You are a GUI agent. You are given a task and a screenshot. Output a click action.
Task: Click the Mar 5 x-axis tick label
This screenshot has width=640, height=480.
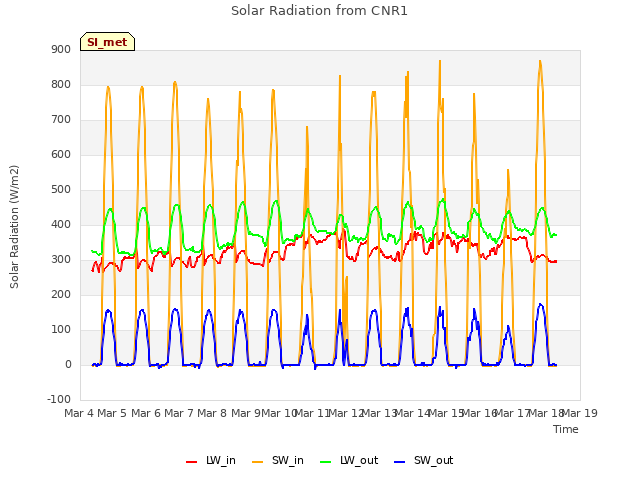pyautogui.click(x=112, y=413)
